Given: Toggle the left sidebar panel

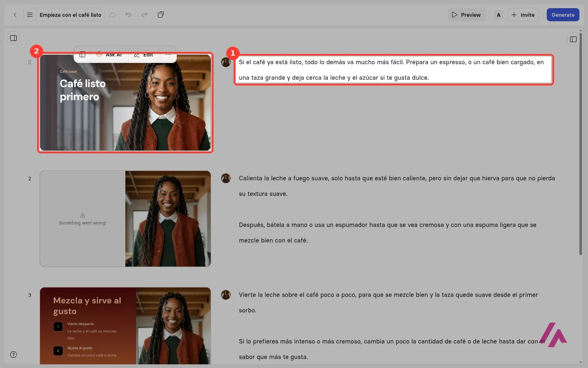Looking at the screenshot, I should (x=13, y=38).
